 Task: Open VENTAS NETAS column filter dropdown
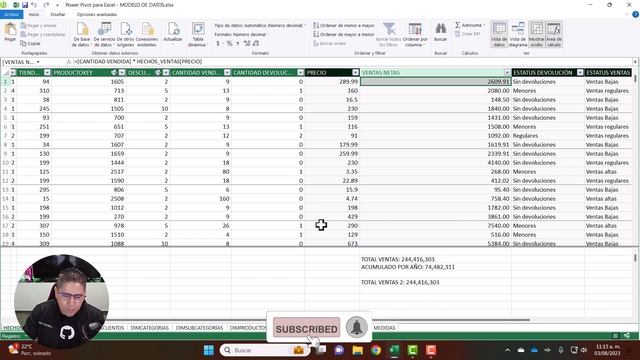[507, 73]
